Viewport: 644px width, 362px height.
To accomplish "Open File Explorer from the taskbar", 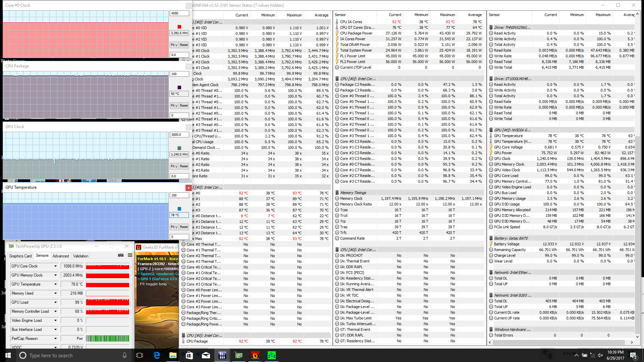I will point(173,355).
